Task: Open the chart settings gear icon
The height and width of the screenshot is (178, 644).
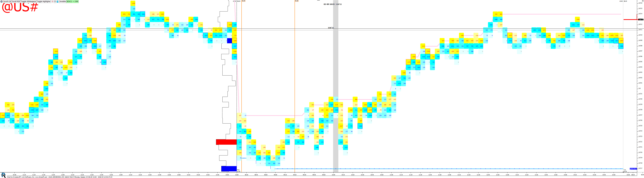Action: point(2,2)
